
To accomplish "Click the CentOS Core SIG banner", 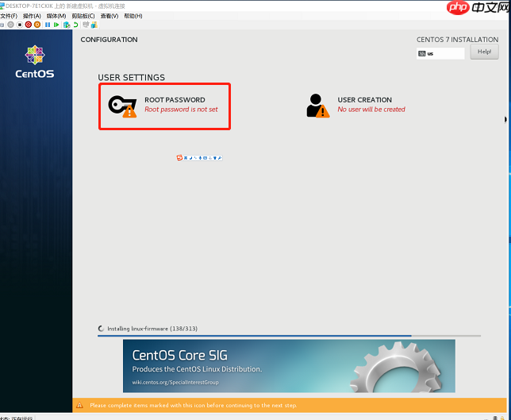I will (289, 366).
